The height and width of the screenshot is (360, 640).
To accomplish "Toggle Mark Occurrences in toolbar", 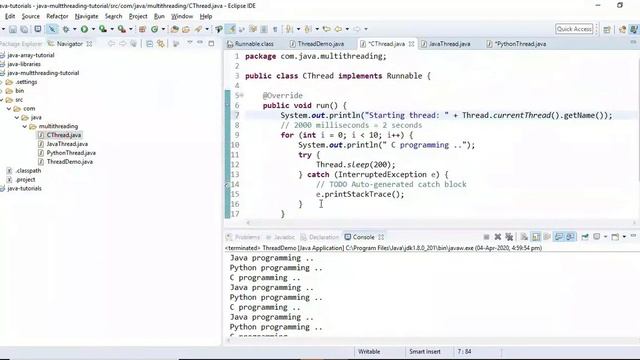I will click(231, 29).
